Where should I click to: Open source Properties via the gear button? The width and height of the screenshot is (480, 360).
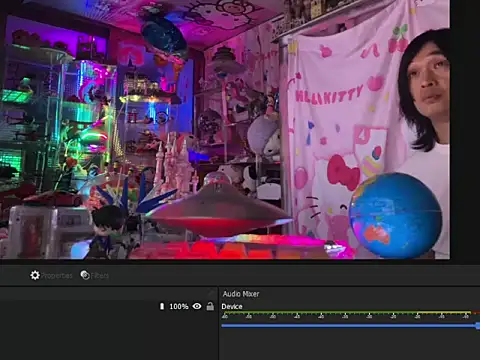click(51, 275)
